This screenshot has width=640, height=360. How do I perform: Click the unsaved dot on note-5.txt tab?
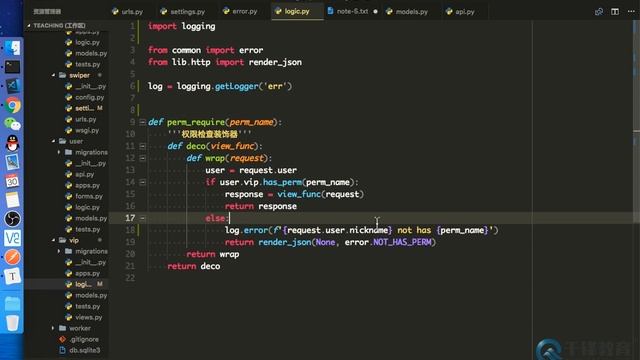(375, 11)
